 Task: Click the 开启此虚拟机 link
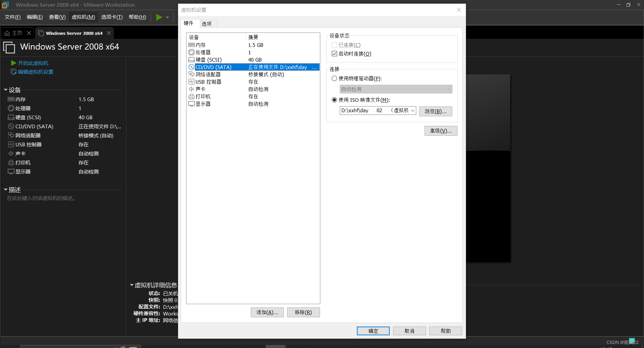tap(33, 63)
